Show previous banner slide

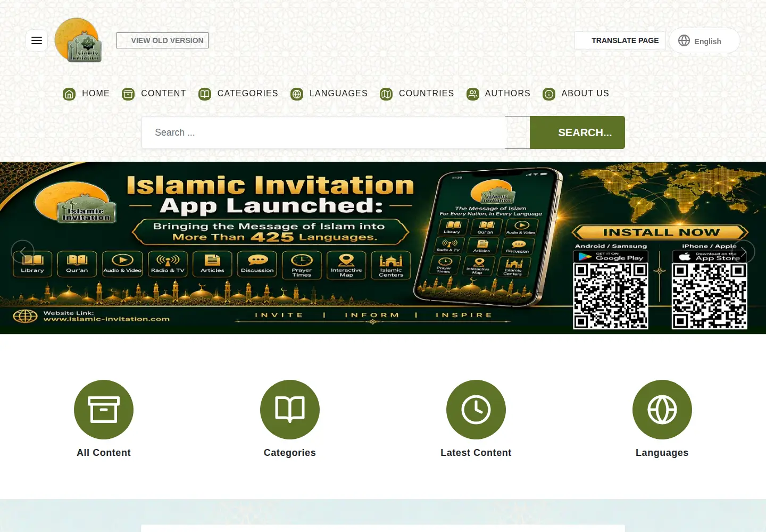point(22,252)
